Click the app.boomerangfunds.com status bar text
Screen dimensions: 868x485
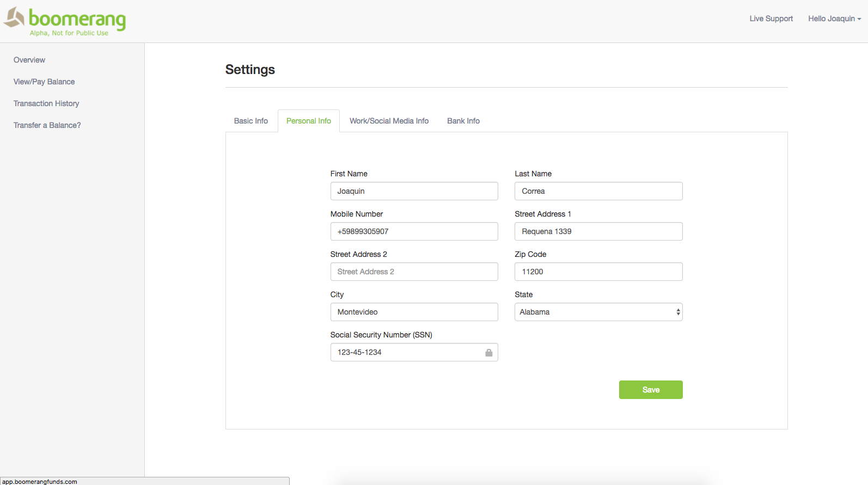pos(40,482)
